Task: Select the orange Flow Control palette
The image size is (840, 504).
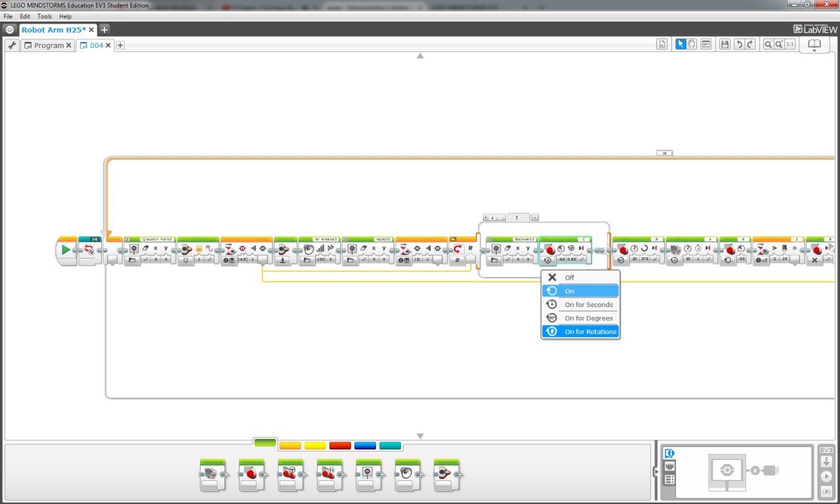Action: click(x=290, y=446)
